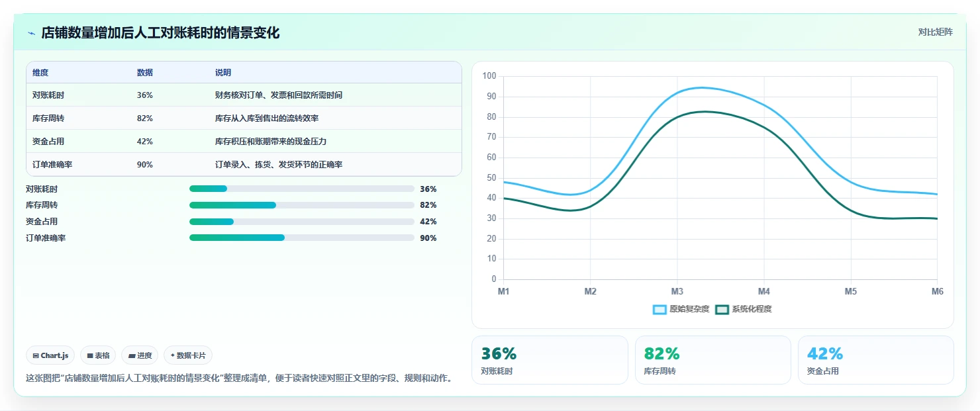Viewport: 980px width, 411px height.
Task: Click description 库存从入库到售出的流转效率
Action: click(267, 118)
